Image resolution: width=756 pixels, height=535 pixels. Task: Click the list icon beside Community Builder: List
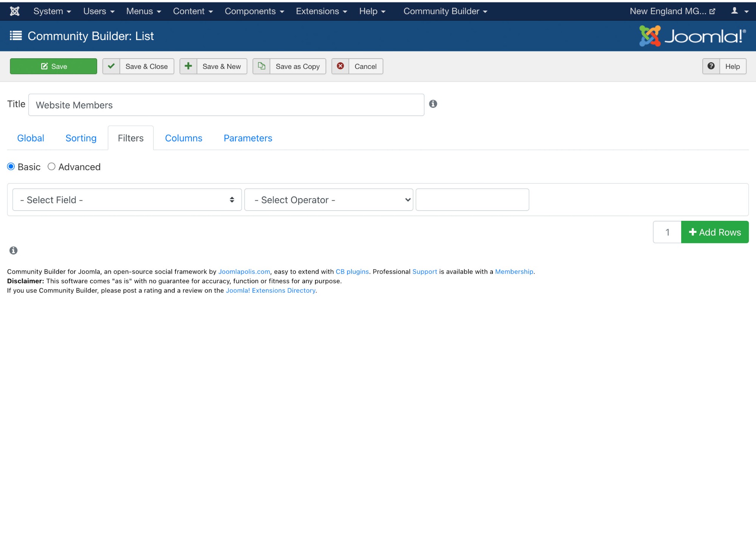(16, 36)
